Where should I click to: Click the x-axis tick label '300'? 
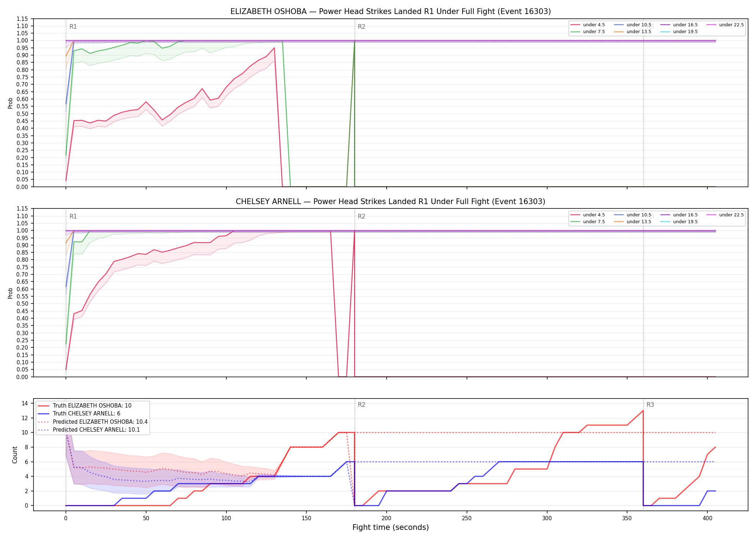pos(547,518)
